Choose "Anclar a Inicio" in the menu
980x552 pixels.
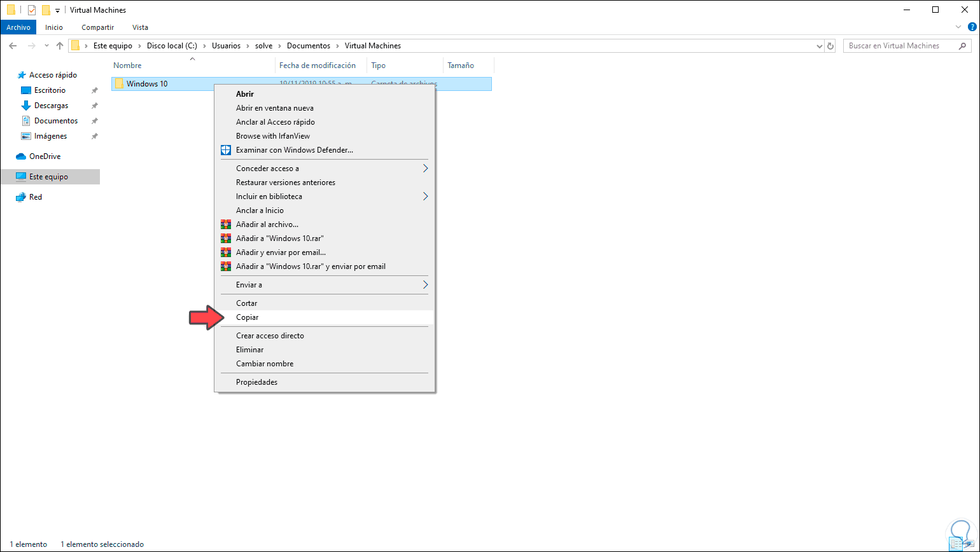[325, 210]
